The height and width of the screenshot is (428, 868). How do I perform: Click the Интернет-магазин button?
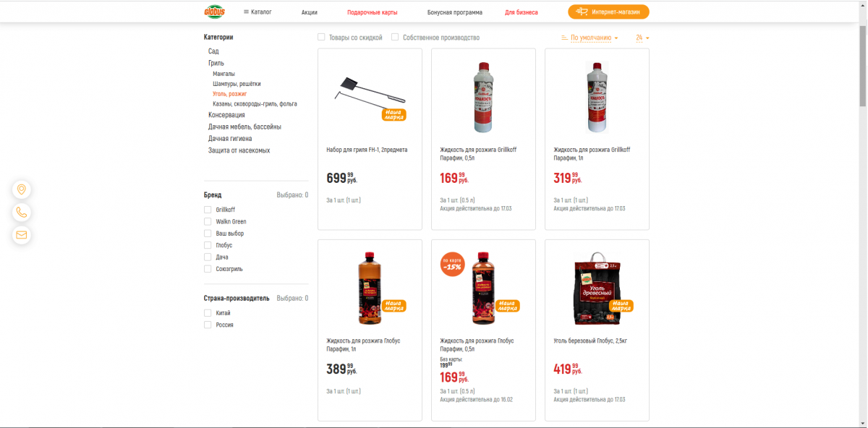[x=608, y=12]
